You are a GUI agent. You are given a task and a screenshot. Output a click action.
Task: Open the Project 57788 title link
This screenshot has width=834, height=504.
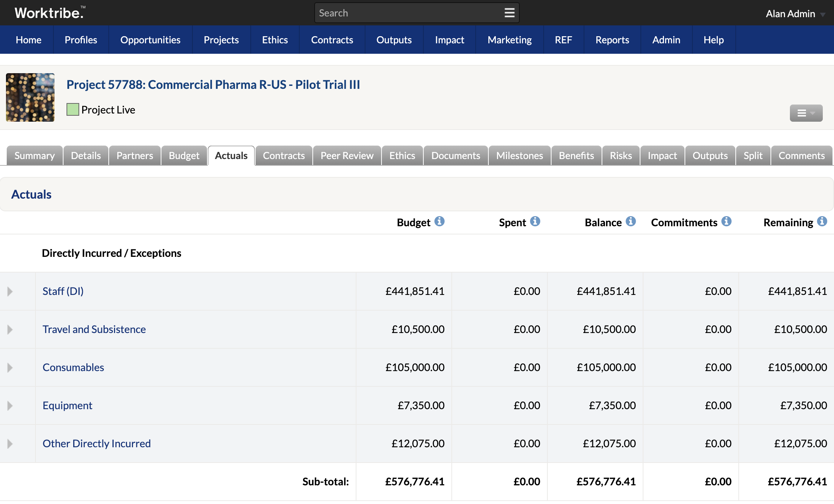point(213,85)
